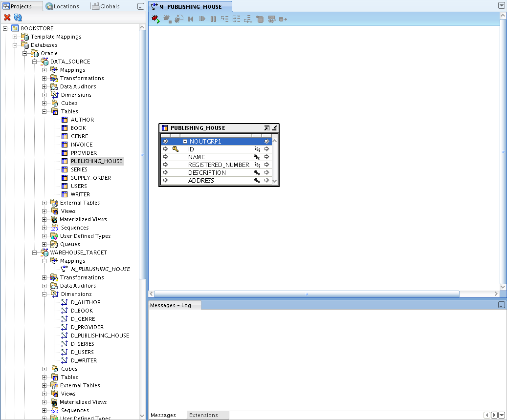The image size is (507, 420).
Task: Click the pause debug icon
Action: tap(213, 19)
